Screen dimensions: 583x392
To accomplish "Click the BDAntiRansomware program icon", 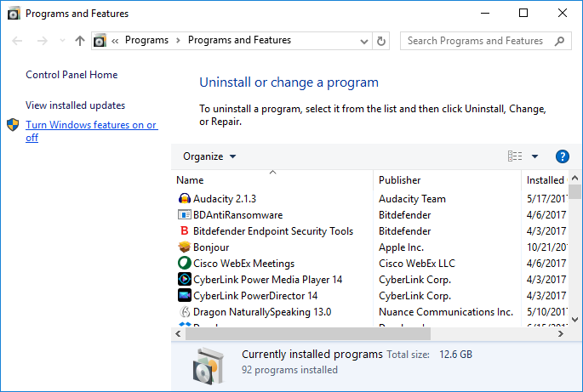I will (185, 215).
